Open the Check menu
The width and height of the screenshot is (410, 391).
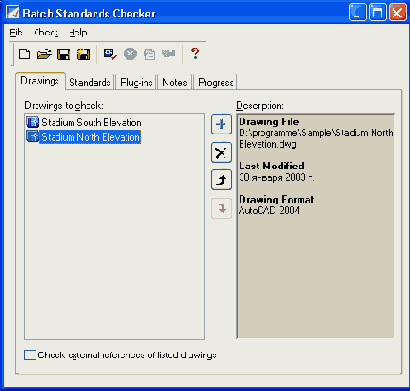pos(46,33)
